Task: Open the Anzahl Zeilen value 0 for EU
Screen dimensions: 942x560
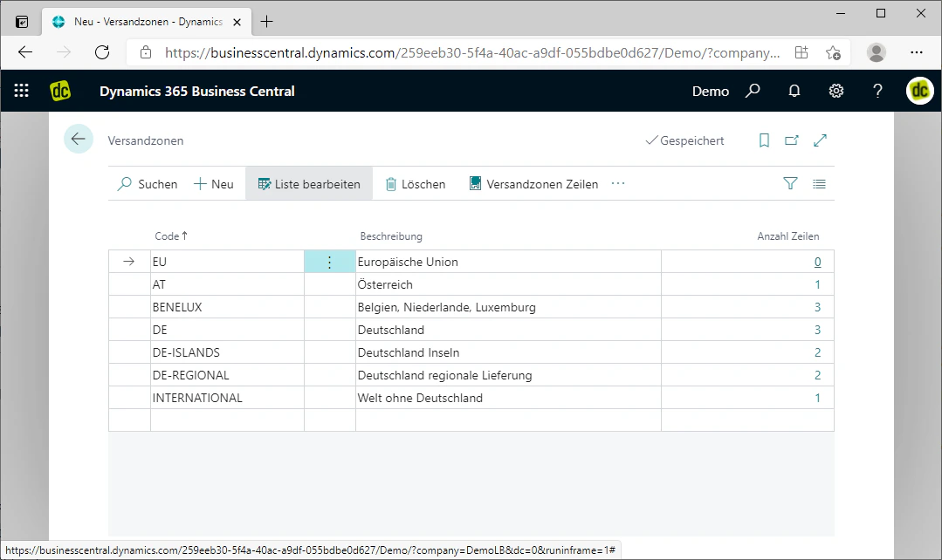Action: coord(818,262)
